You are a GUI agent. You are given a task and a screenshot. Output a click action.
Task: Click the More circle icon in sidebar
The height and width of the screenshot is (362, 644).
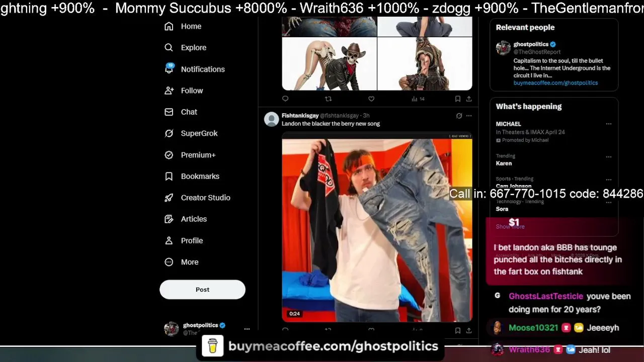pos(169,262)
